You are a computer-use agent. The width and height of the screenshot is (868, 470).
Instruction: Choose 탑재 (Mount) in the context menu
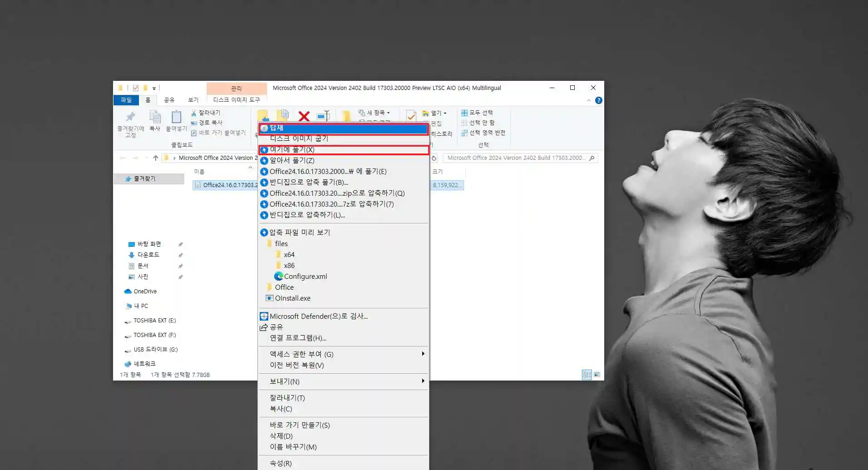pyautogui.click(x=343, y=128)
